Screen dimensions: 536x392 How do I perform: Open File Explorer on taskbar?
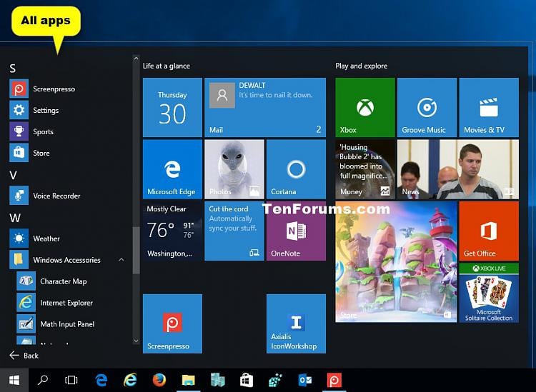tap(189, 380)
